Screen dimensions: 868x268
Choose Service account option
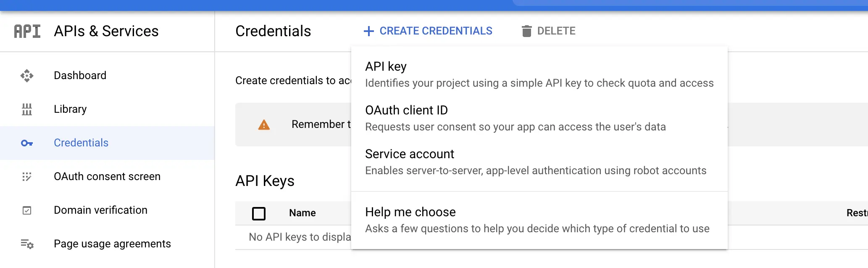pyautogui.click(x=539, y=162)
